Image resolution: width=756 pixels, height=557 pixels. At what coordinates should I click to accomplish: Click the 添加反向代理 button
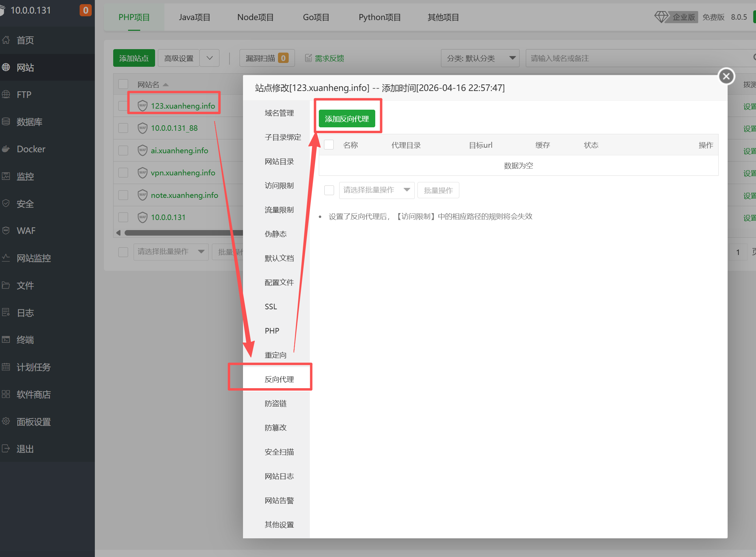[x=346, y=119]
